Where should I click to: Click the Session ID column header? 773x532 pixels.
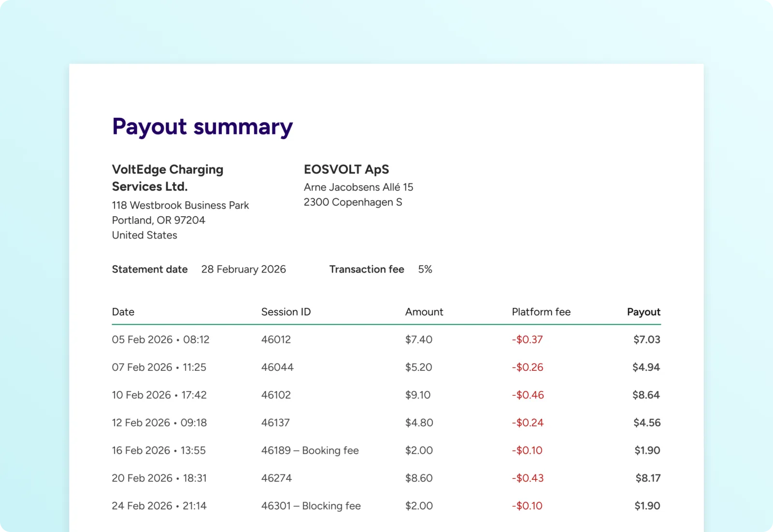click(x=286, y=312)
